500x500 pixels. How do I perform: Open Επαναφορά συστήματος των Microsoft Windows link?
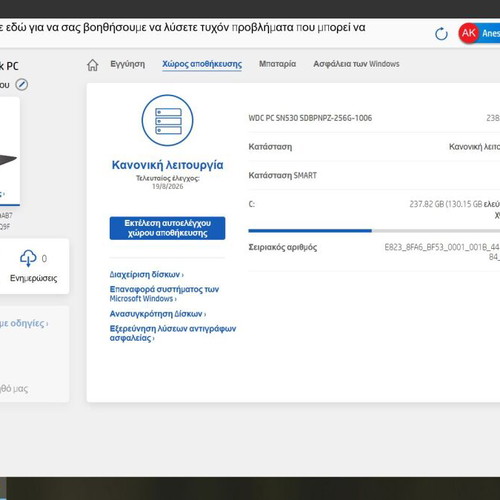[x=164, y=294]
